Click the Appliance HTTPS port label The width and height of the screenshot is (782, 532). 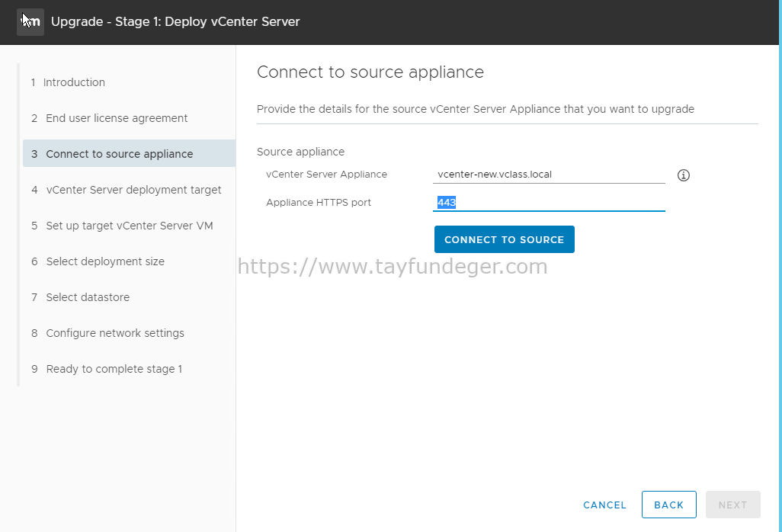click(x=318, y=203)
